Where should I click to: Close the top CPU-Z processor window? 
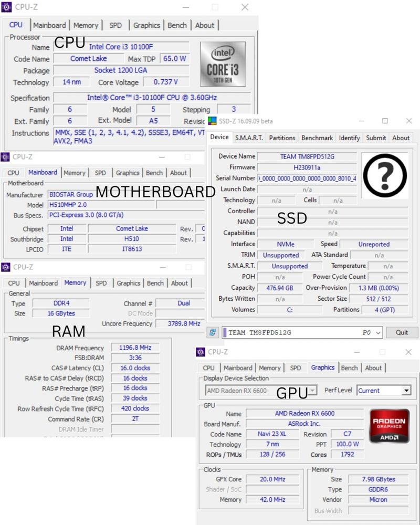[245, 7]
